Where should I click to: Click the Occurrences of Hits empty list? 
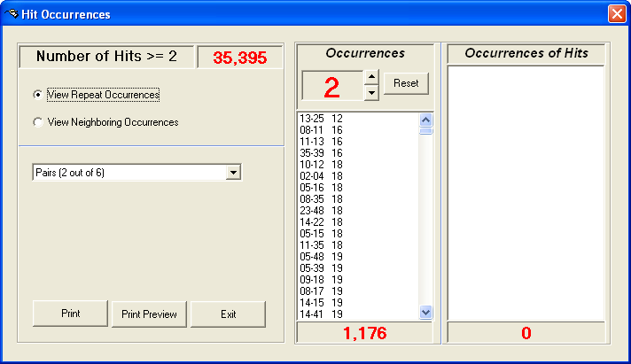click(x=526, y=190)
